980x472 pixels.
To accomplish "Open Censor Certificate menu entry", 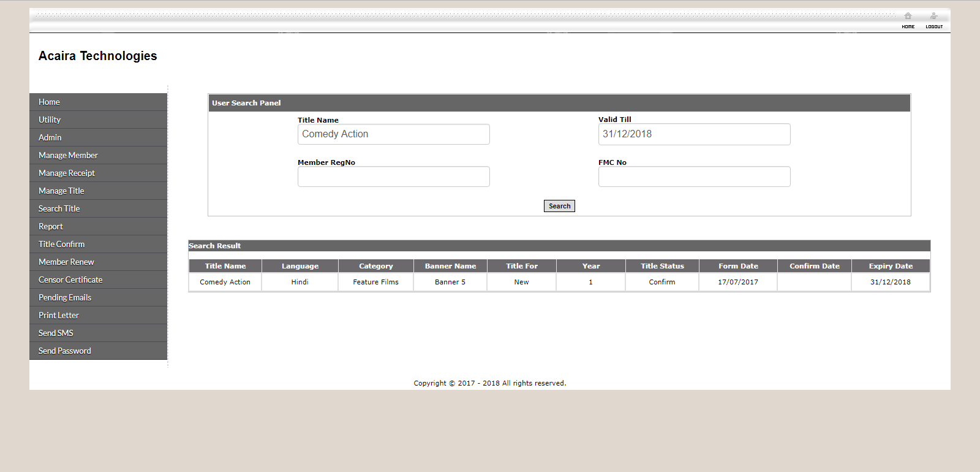I will tap(70, 280).
